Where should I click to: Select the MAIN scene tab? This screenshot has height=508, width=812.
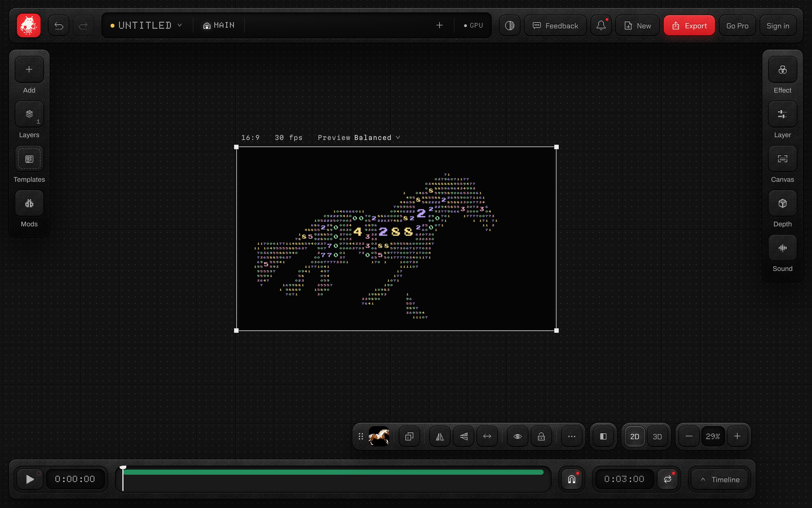point(219,26)
